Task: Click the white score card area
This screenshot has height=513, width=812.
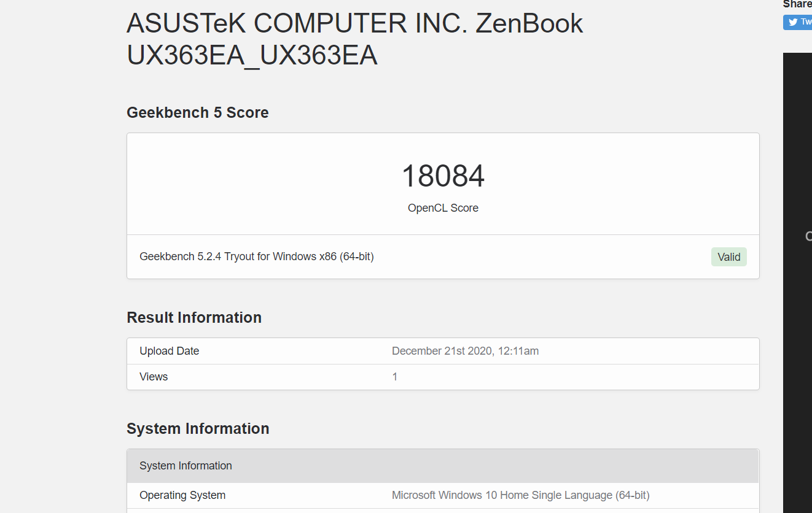Action: (443, 184)
